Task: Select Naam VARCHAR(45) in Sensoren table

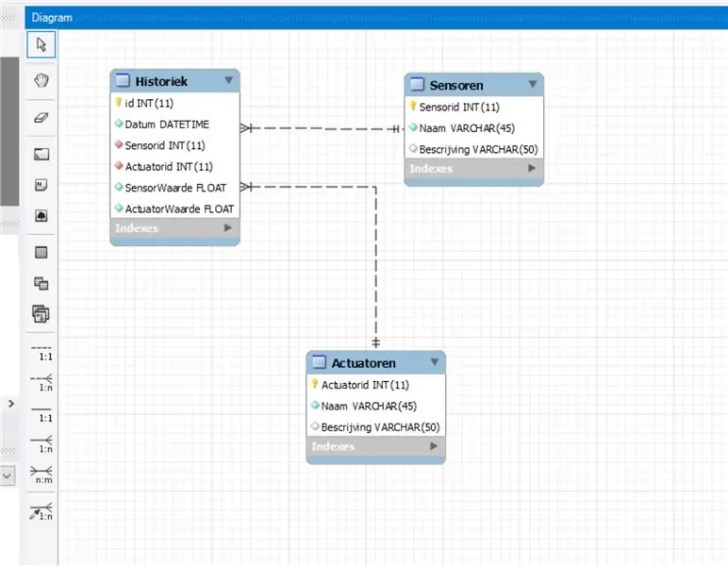Action: [474, 128]
